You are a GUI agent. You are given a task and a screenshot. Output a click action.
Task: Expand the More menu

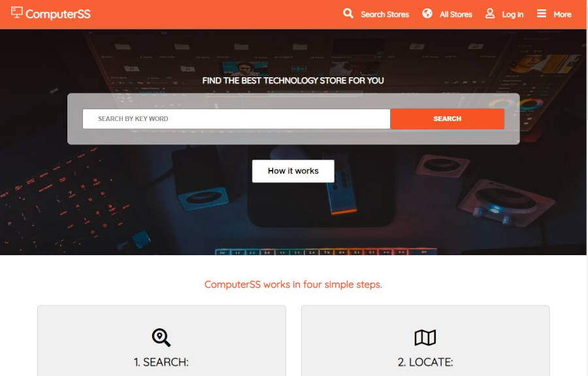coord(562,14)
